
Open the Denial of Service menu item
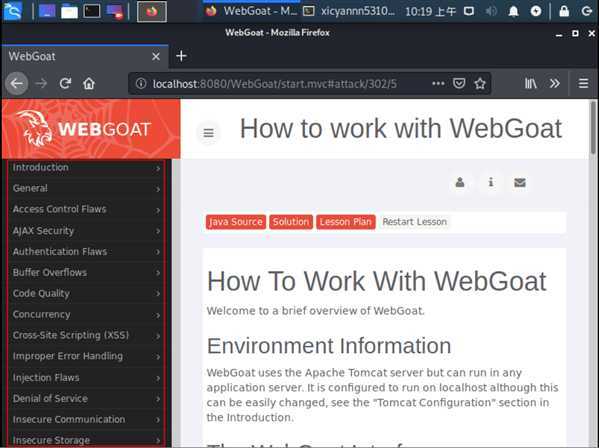click(x=87, y=398)
